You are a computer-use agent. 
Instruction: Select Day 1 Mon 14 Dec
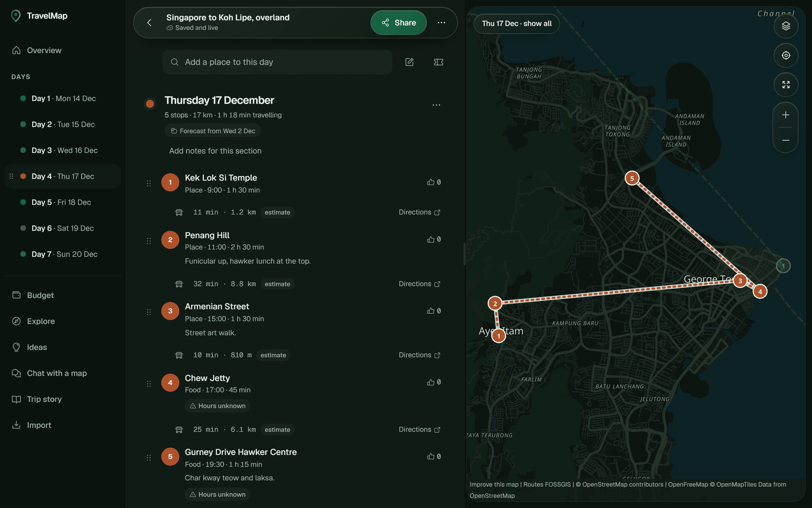(63, 98)
